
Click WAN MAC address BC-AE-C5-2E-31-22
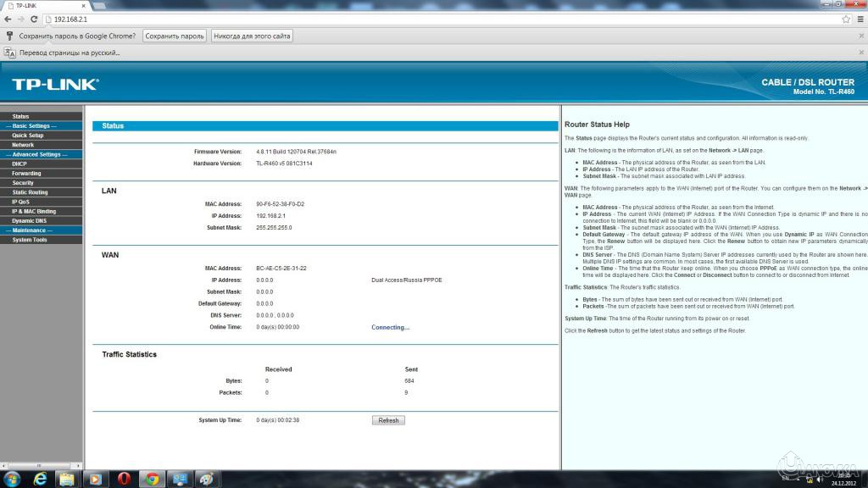[x=281, y=269]
